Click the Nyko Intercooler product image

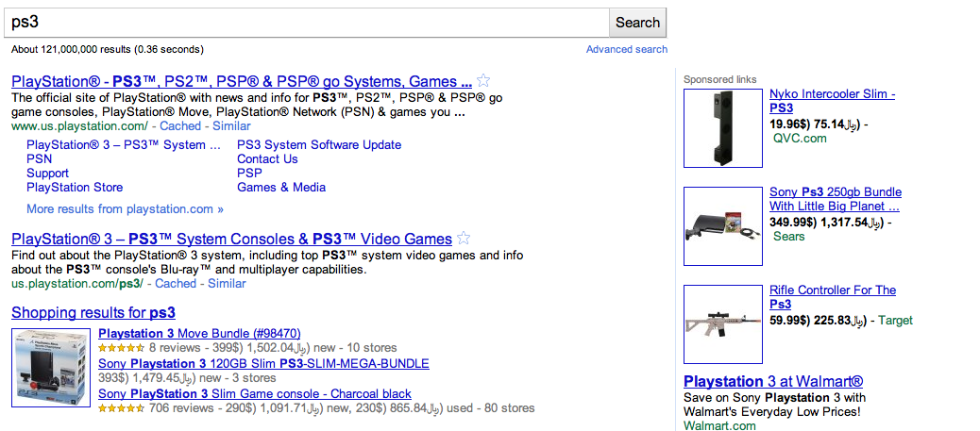[723, 128]
